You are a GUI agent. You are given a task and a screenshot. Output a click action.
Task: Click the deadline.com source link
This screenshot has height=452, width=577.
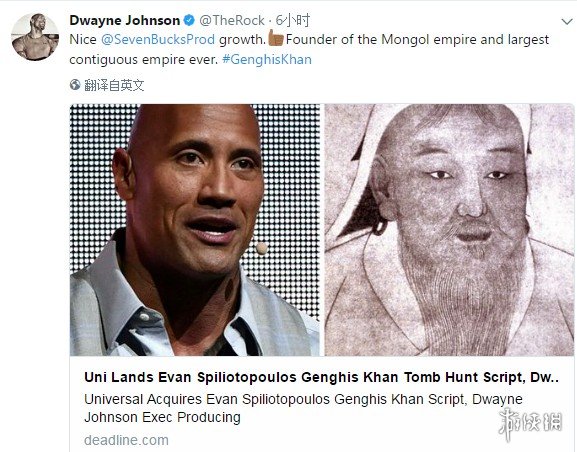click(x=126, y=440)
